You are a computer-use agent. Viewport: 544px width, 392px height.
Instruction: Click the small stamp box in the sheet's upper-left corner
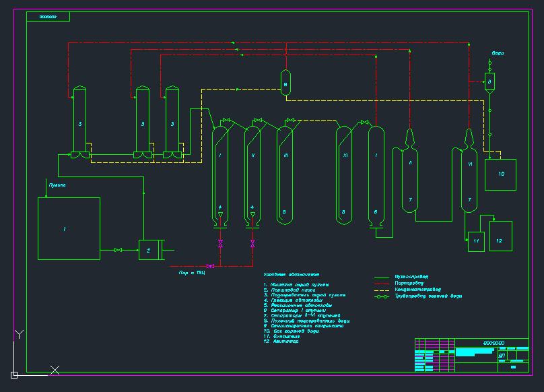(x=48, y=17)
